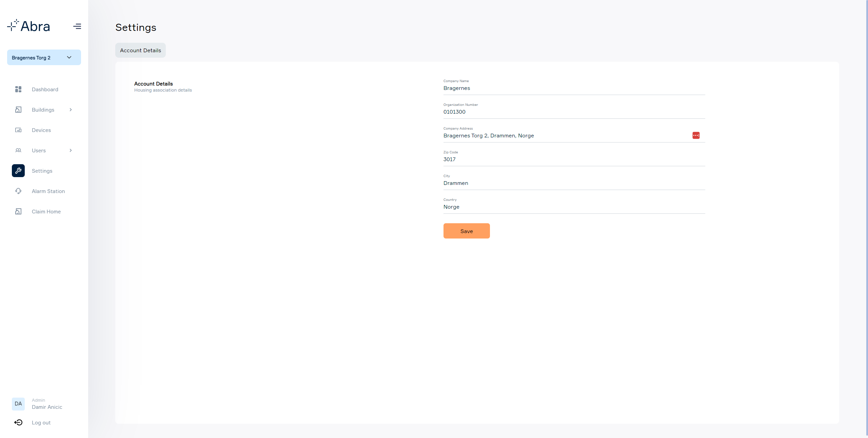Viewport: 868px width, 438px height.
Task: Select Settings in sidebar
Action: tap(42, 171)
